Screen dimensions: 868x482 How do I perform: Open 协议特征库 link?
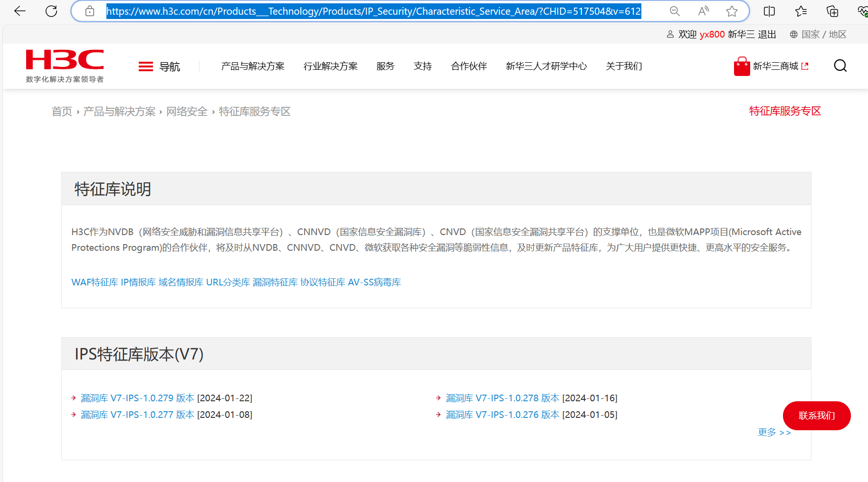[323, 283]
